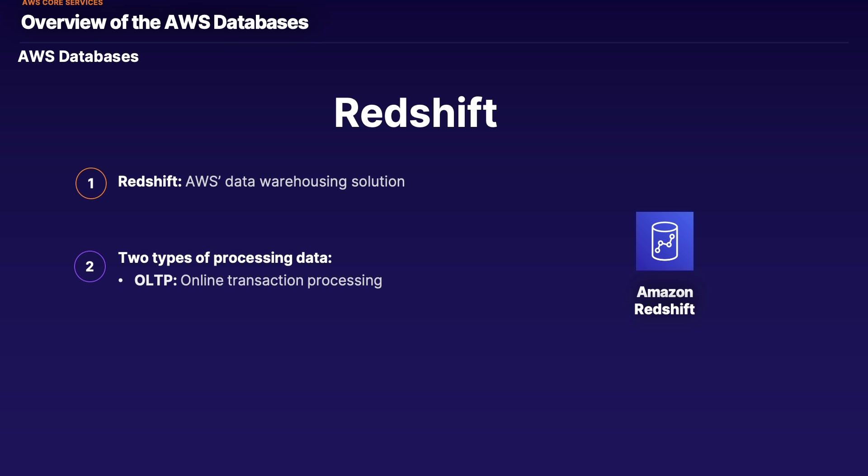
Task: Click the bullet dot before OLTP
Action: (x=121, y=280)
